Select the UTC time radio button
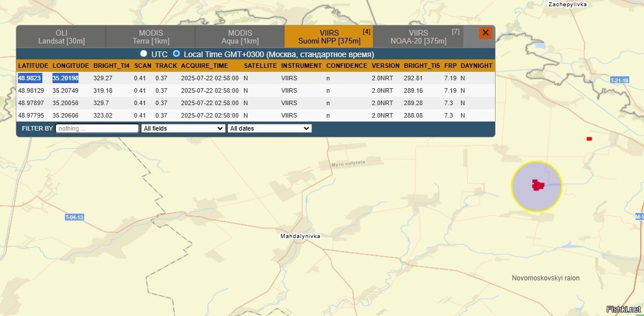Image resolution: width=644 pixels, height=316 pixels. [x=143, y=54]
